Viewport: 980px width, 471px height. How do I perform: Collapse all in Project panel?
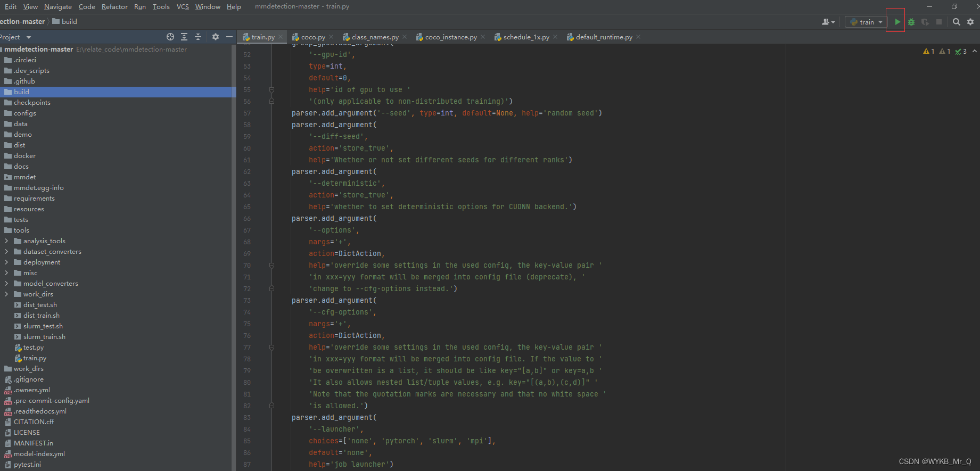click(198, 37)
